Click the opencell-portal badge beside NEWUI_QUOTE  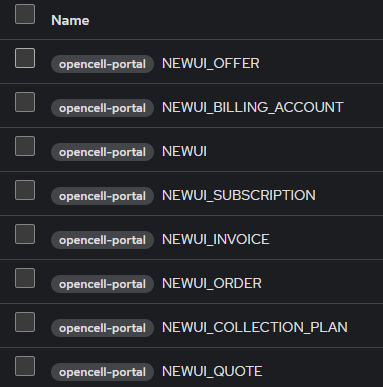click(x=102, y=372)
